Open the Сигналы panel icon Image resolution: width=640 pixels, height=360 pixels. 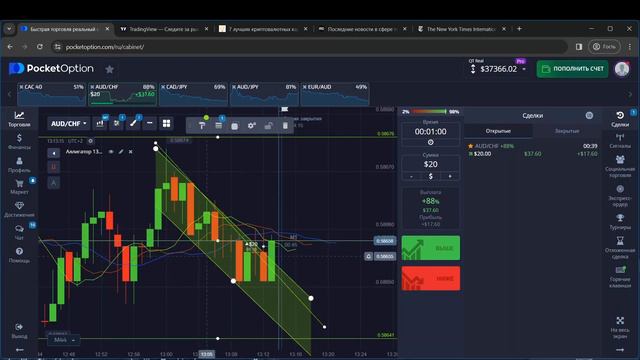pos(620,141)
